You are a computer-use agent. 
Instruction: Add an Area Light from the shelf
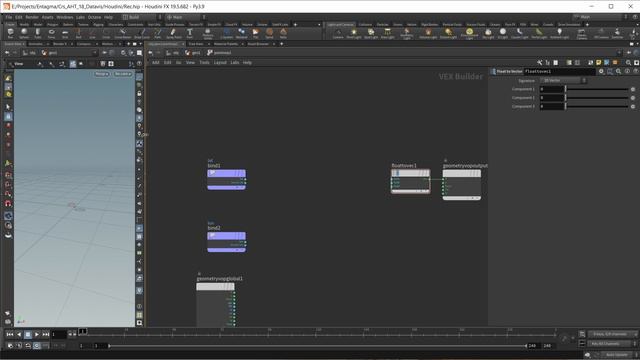coord(387,33)
